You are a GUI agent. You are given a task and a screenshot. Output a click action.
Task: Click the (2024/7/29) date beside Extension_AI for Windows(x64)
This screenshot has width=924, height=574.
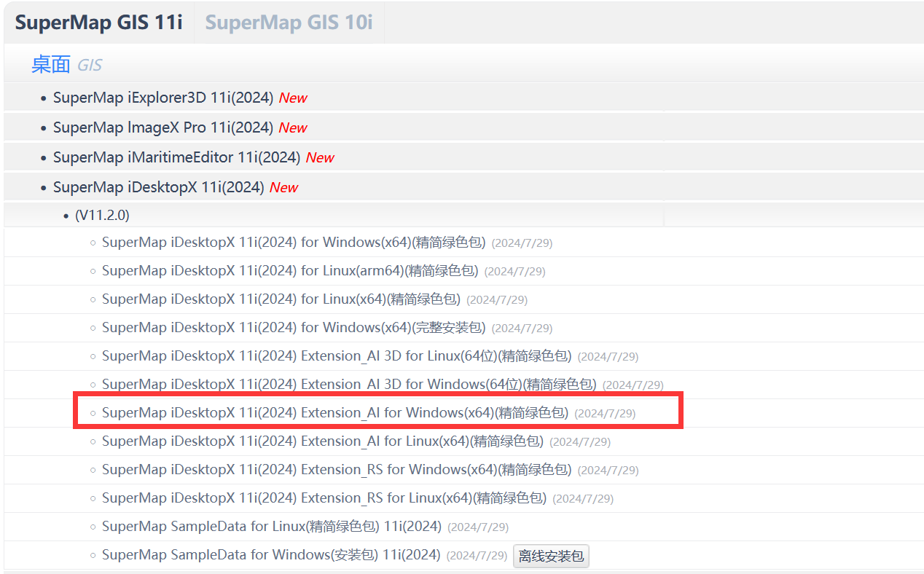[x=605, y=413]
